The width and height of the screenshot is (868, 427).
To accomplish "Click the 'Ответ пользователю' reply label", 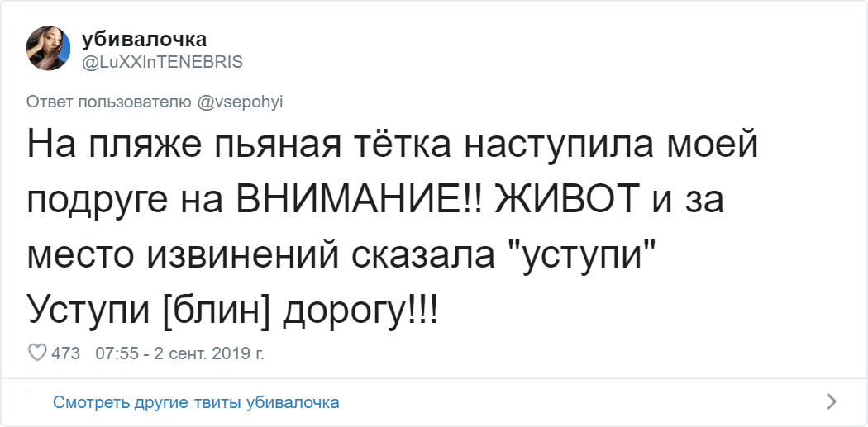I will coord(109,102).
